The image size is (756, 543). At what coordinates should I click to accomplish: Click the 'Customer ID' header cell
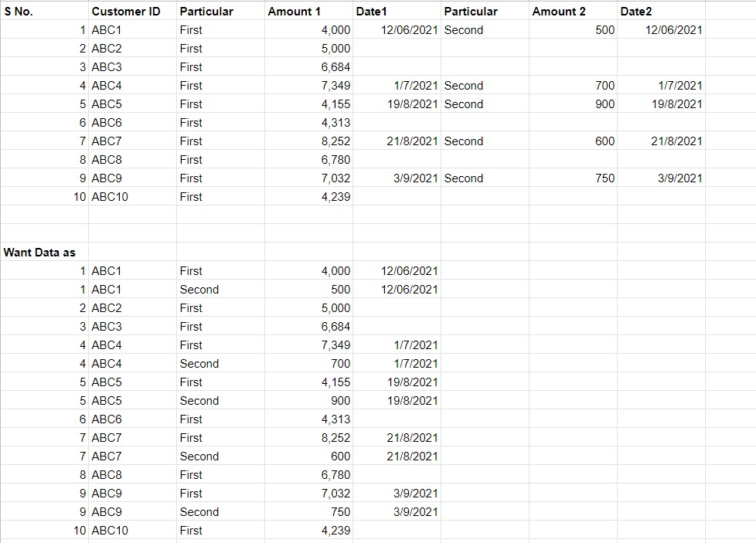[x=133, y=11]
